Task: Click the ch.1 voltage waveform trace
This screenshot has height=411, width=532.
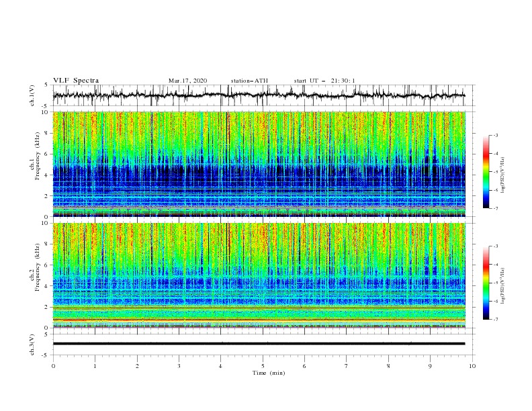Action: [259, 95]
